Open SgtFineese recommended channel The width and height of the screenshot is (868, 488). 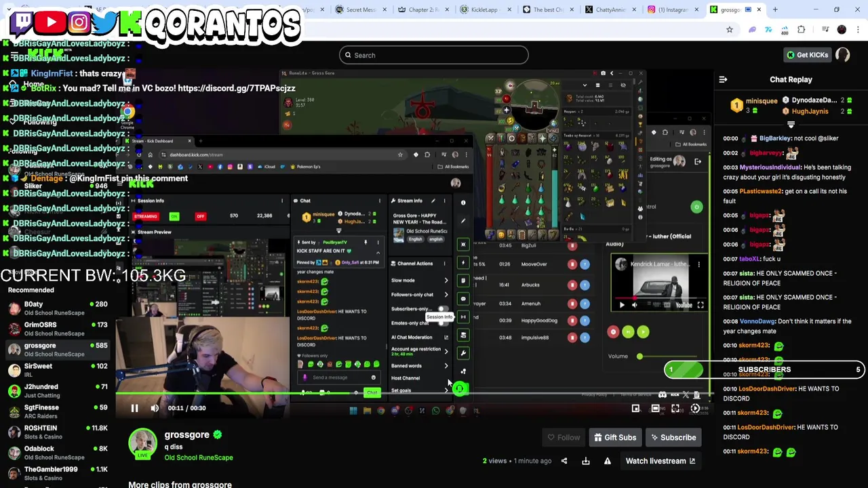58,411
